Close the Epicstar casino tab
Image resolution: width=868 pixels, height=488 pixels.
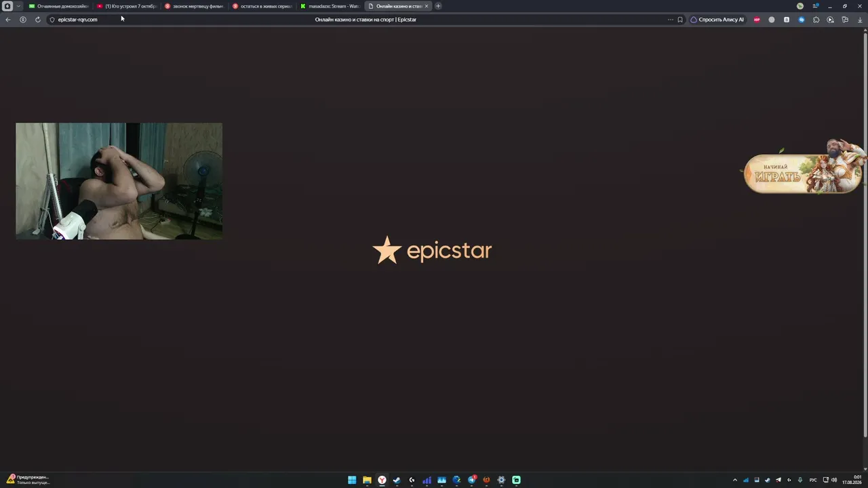[427, 6]
